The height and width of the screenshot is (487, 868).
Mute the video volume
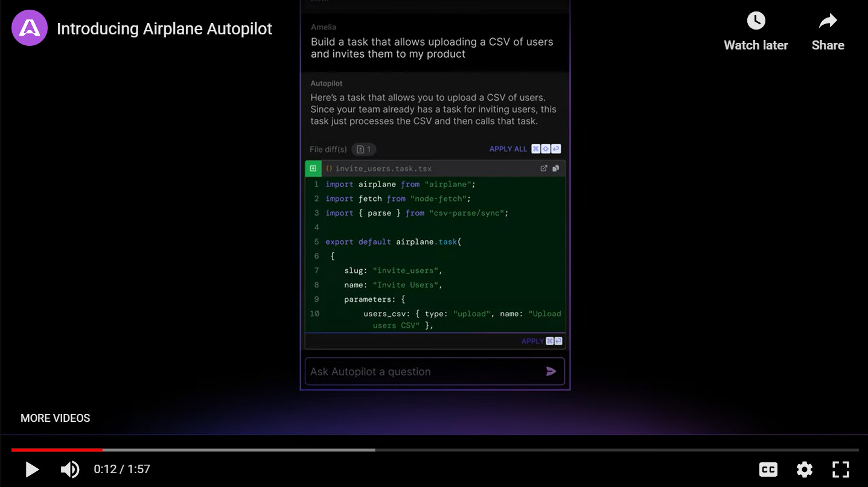tap(70, 469)
